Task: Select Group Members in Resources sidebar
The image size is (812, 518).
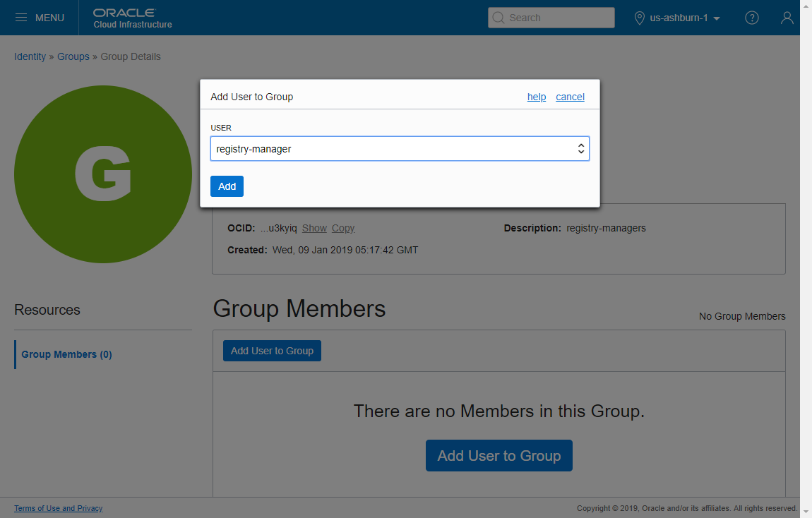Action: tap(66, 354)
